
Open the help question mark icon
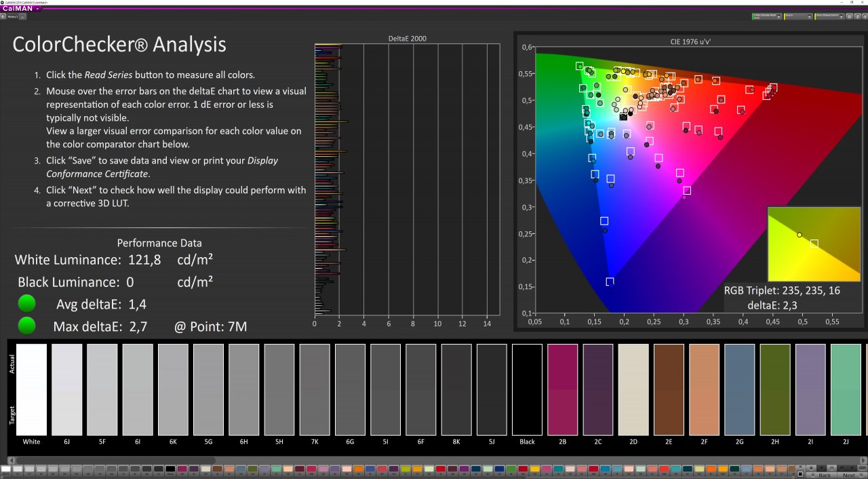[x=857, y=16]
